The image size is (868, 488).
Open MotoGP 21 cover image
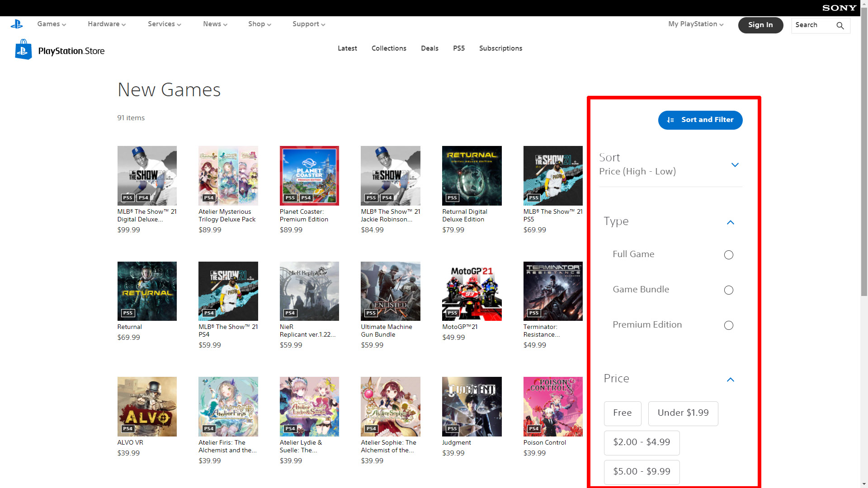472,291
